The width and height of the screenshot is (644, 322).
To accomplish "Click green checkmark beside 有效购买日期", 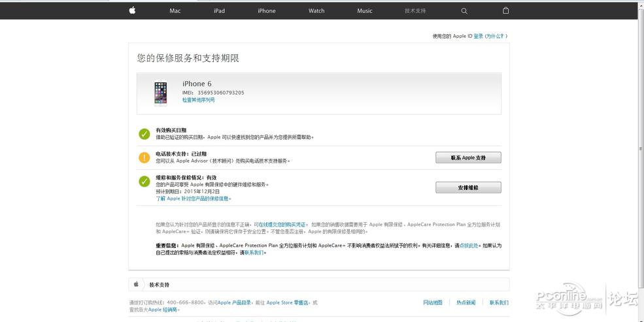I will click(144, 134).
